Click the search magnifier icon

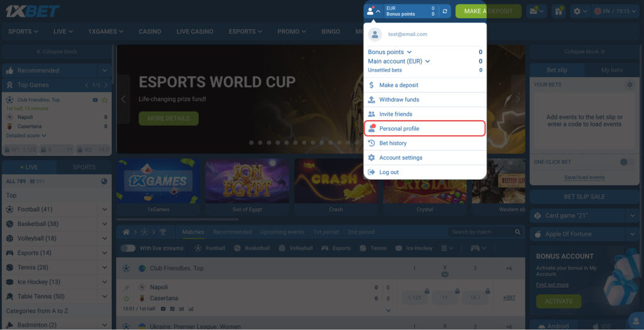tap(518, 232)
